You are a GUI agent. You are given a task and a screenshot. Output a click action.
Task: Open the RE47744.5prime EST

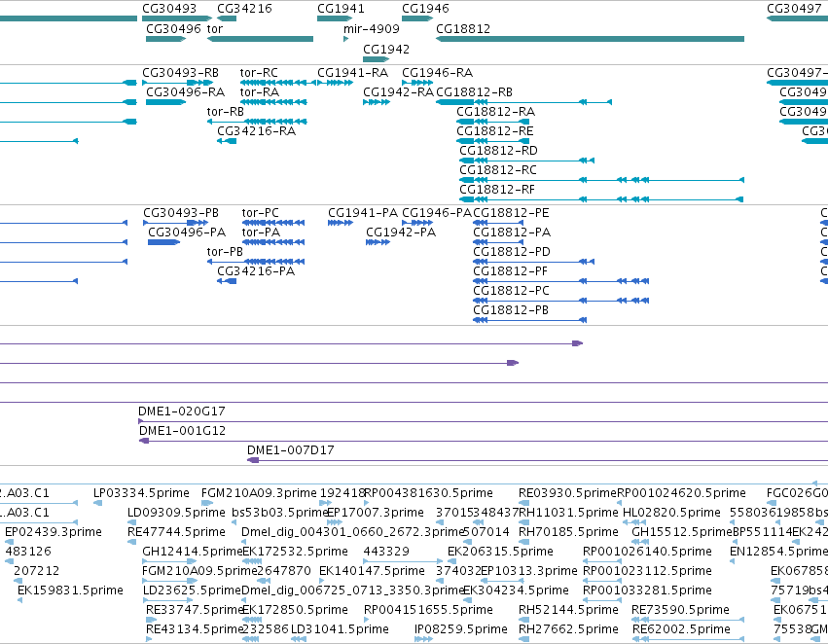[x=131, y=542]
